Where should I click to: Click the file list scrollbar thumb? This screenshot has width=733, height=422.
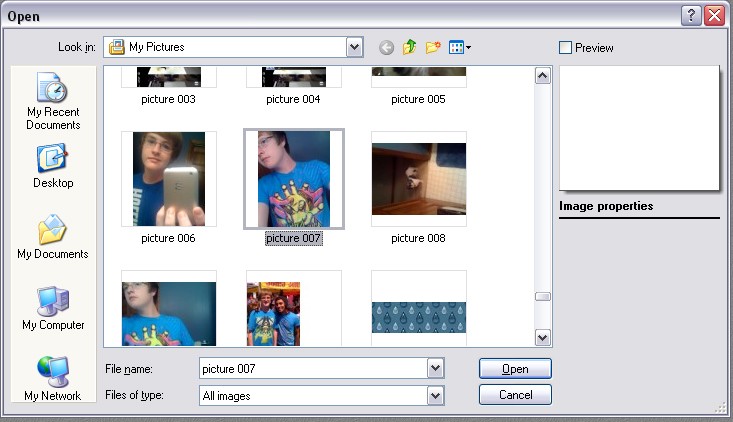coord(542,296)
